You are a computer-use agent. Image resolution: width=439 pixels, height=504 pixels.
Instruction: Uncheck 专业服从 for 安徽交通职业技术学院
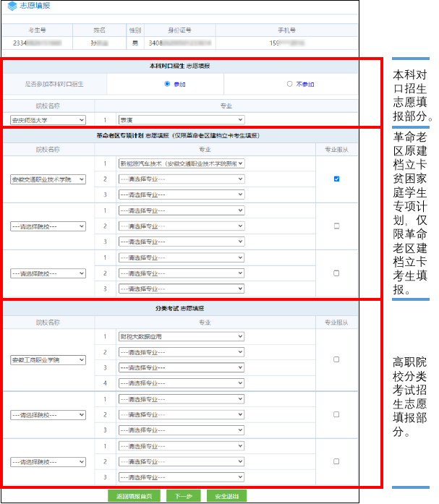pos(336,179)
